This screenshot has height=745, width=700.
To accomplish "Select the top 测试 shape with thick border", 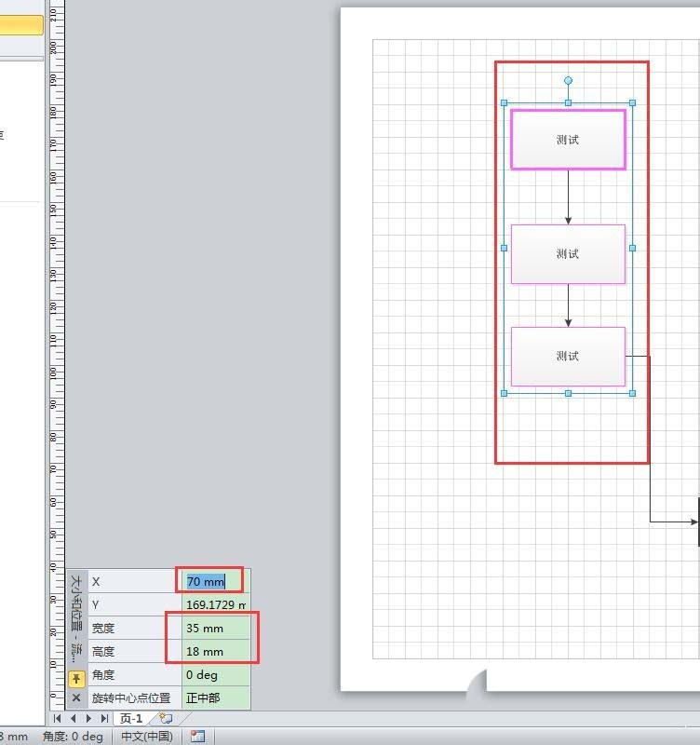I will pyautogui.click(x=568, y=139).
